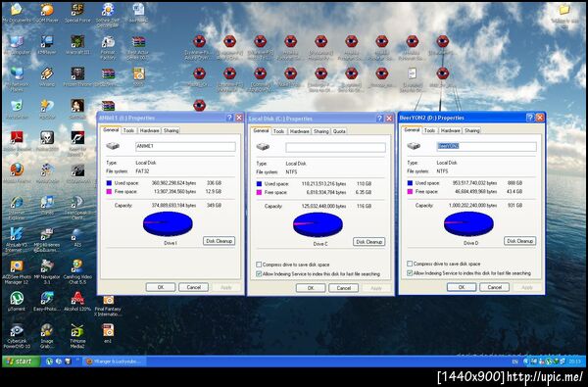The width and height of the screenshot is (588, 387).
Task: Click the help button in Local Disk (C:) Properties title bar
Action: point(379,119)
